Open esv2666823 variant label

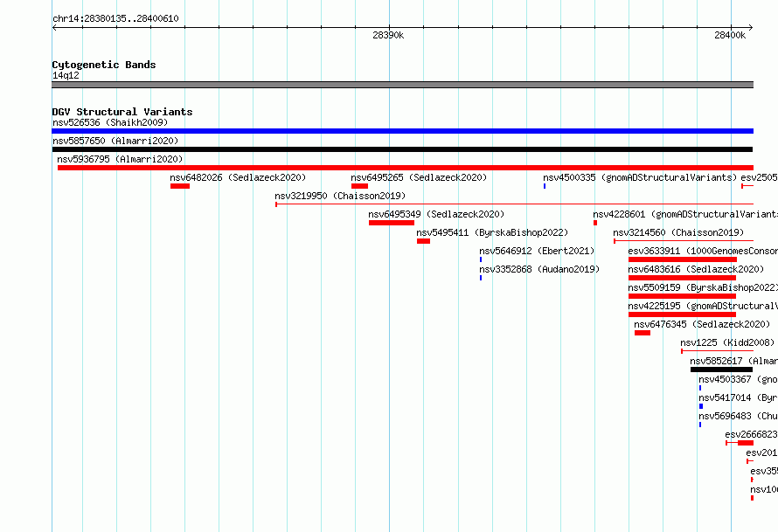(x=751, y=434)
